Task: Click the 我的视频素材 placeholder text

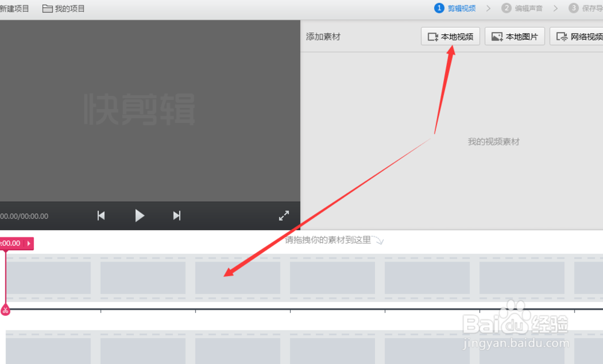Action: (493, 142)
